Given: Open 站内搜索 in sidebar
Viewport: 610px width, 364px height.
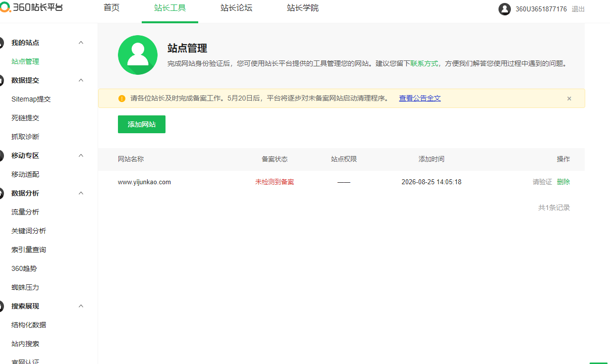Looking at the screenshot, I should coord(25,344).
